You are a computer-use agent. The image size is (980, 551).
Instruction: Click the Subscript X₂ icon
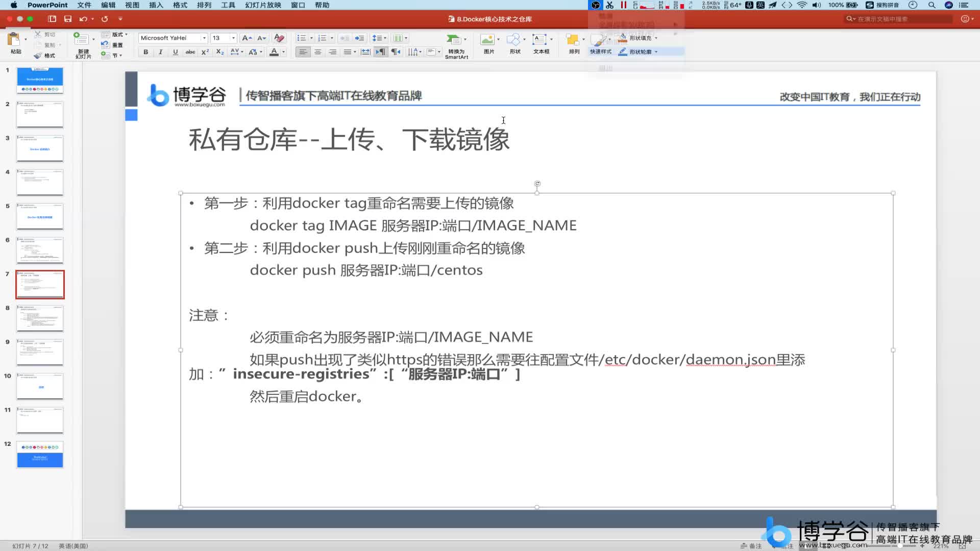[x=220, y=52]
